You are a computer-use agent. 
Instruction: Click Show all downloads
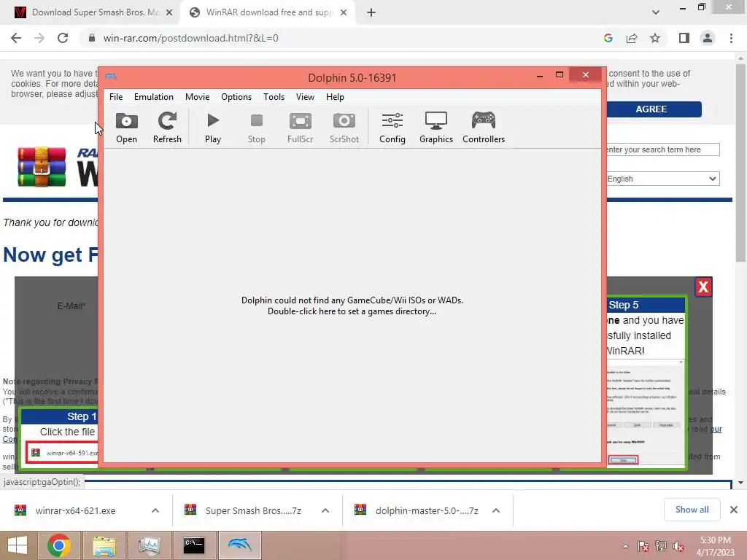(692, 510)
